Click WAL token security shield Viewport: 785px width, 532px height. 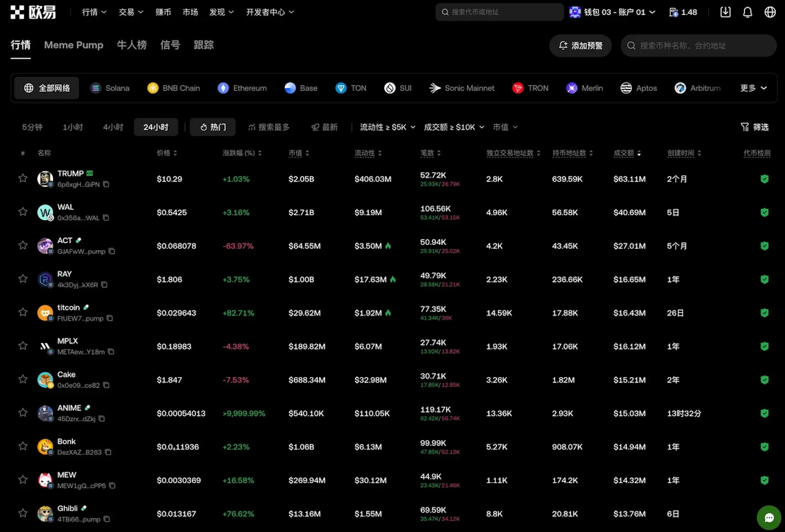[x=764, y=212]
